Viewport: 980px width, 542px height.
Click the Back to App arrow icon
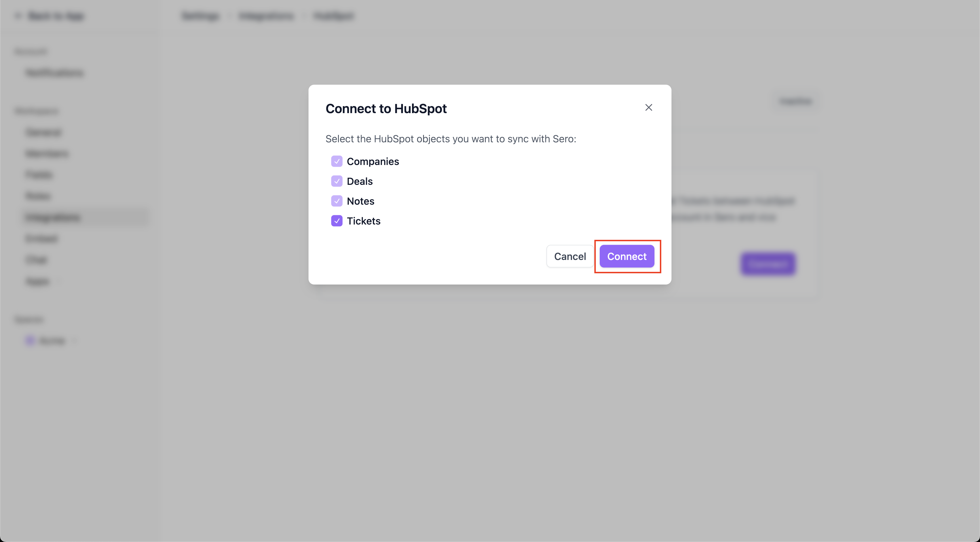click(18, 16)
